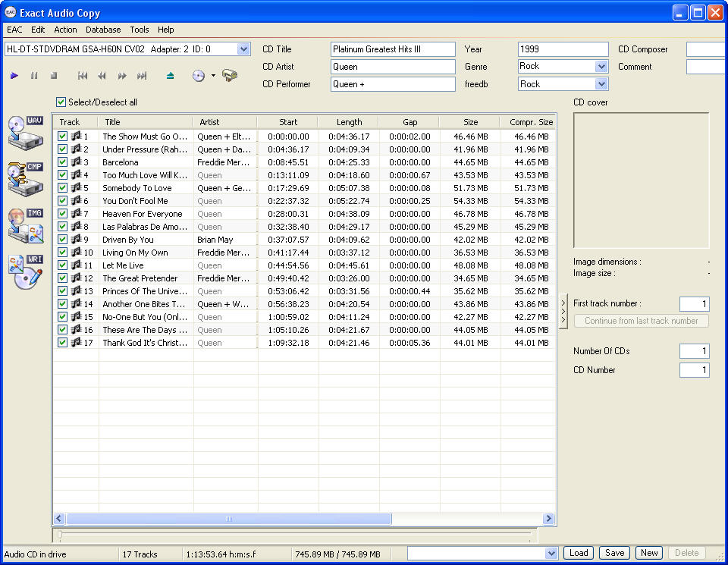Click the Load button
This screenshot has height=565, width=728.
579,553
